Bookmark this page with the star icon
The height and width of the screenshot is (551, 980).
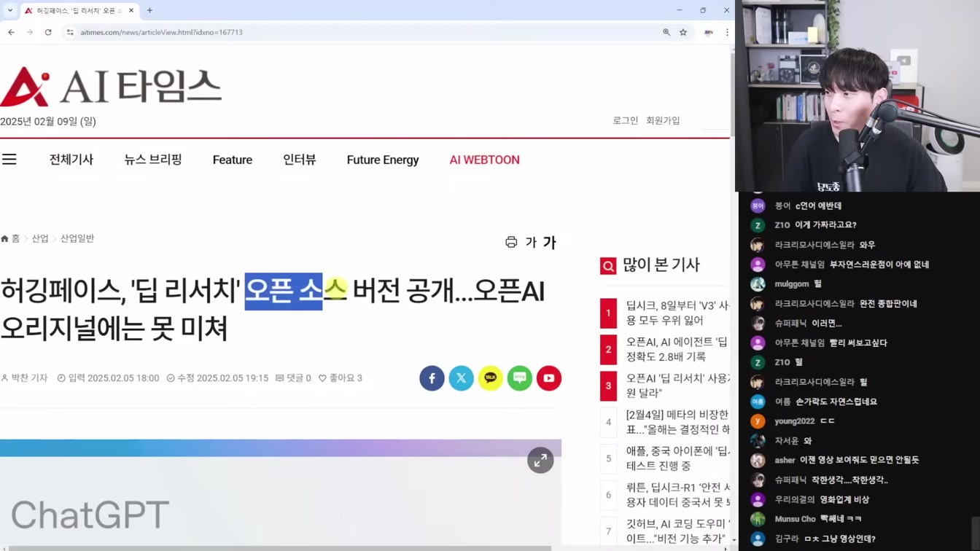click(683, 32)
